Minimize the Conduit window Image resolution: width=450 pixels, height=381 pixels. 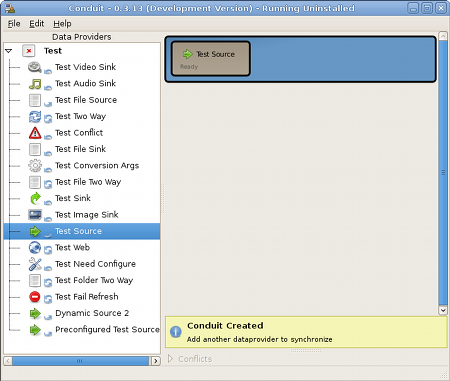coord(413,8)
